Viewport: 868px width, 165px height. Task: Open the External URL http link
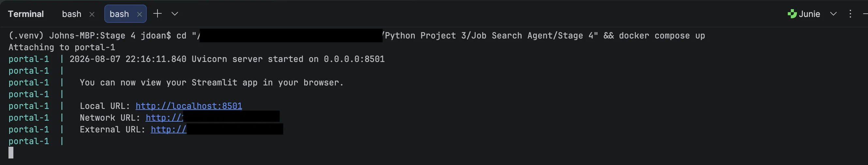169,130
